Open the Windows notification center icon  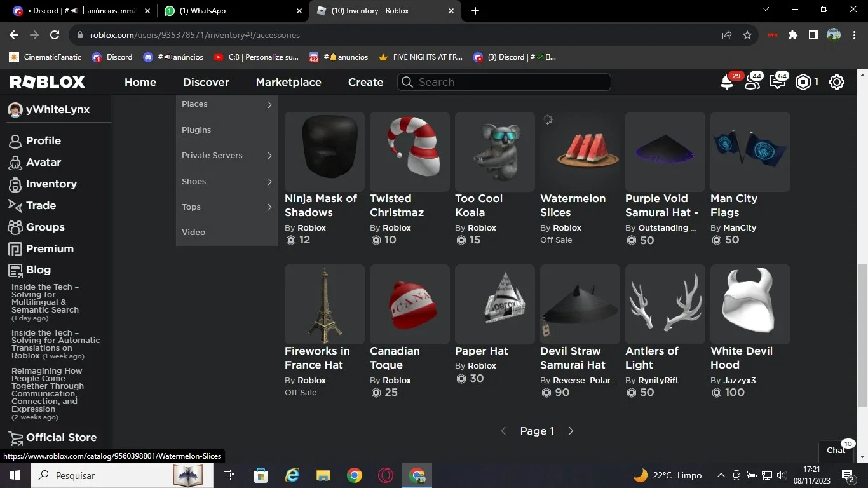[848, 475]
